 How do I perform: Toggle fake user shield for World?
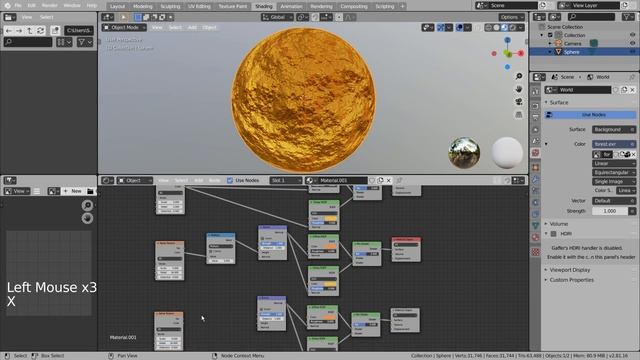point(616,90)
